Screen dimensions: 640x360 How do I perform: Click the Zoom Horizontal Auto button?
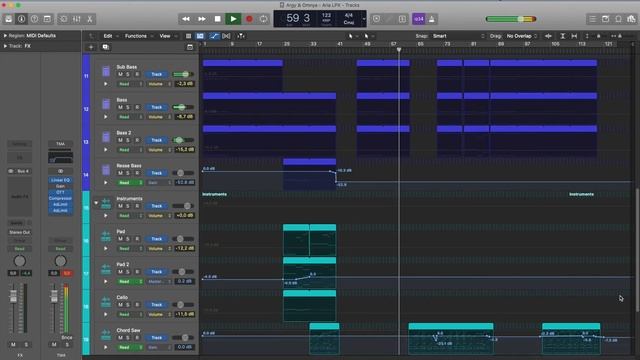coord(574,36)
